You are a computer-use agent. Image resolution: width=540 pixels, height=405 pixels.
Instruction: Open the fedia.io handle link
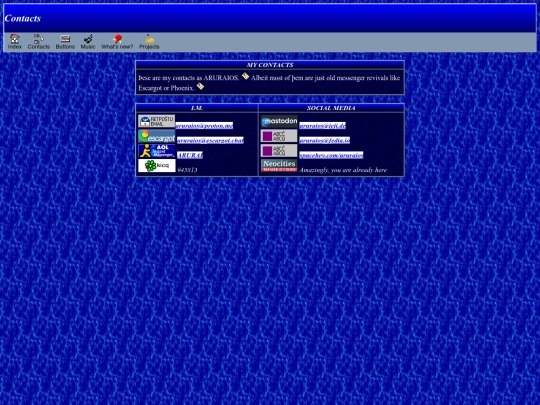(324, 141)
